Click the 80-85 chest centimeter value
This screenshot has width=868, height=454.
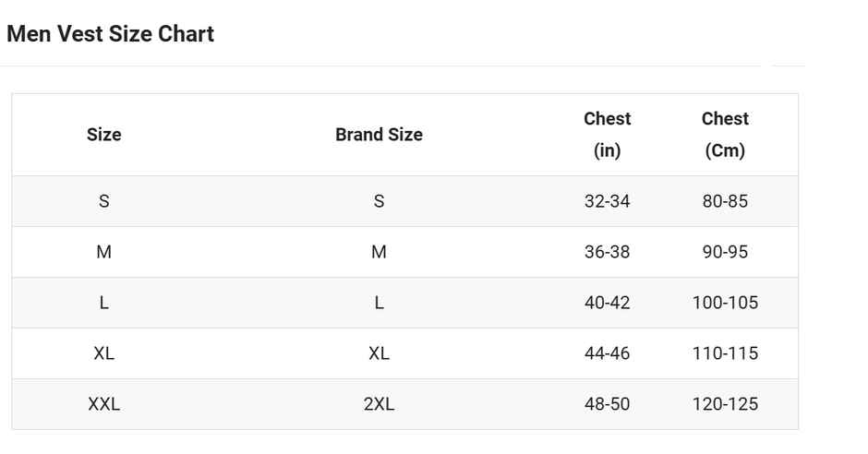pos(725,201)
